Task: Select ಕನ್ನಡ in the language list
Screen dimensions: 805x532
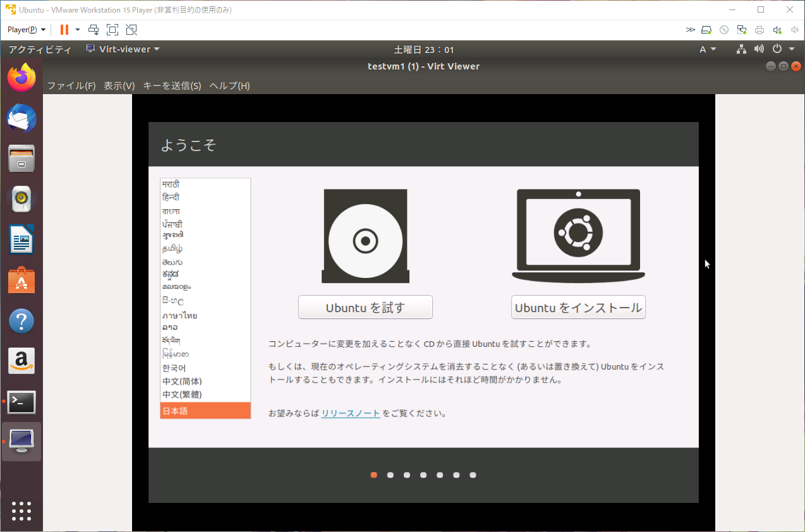Action: (x=205, y=274)
